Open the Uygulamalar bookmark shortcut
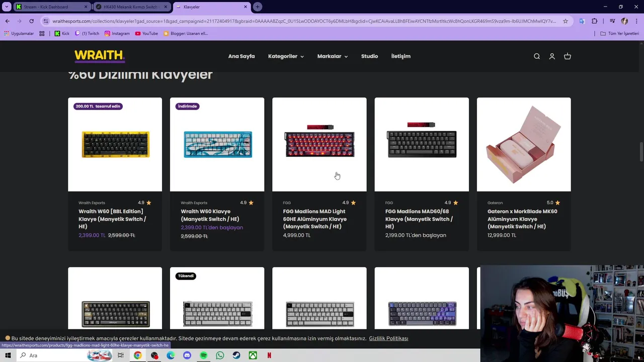644x362 pixels. 19,33
